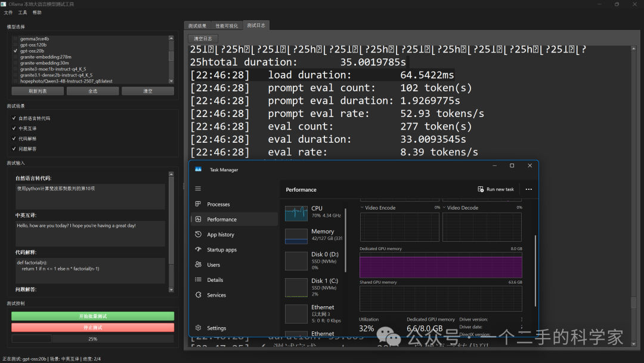Toggle the granite3-moe:1b-instruct-q4_K_S checkbox
Image resolution: width=644 pixels, height=363 pixels.
(16, 69)
